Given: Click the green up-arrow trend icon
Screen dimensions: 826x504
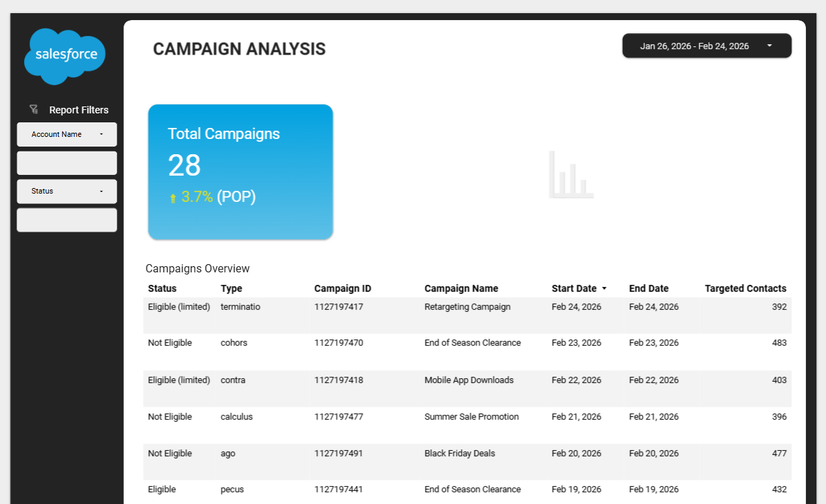Looking at the screenshot, I should [x=173, y=198].
